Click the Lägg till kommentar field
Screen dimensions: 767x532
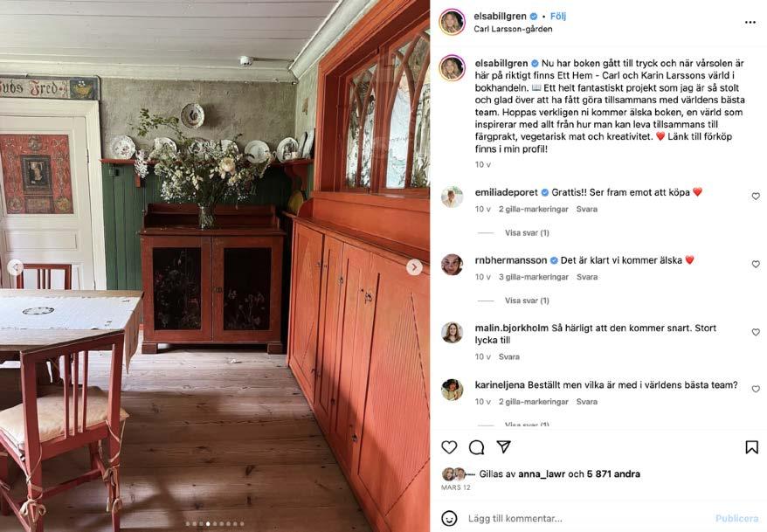[587, 518]
